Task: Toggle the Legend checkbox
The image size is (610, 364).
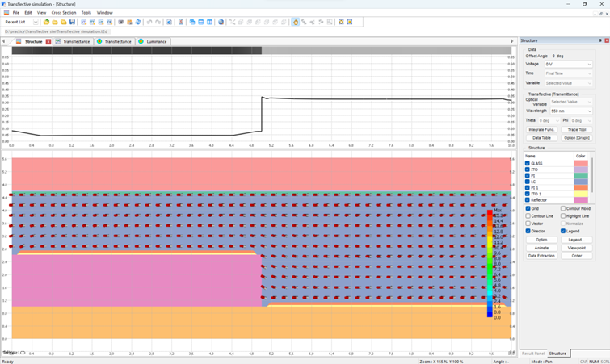Action: click(x=563, y=231)
